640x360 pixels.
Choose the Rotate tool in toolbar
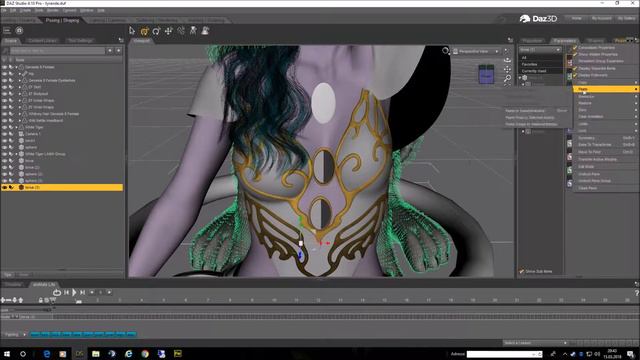tap(156, 31)
